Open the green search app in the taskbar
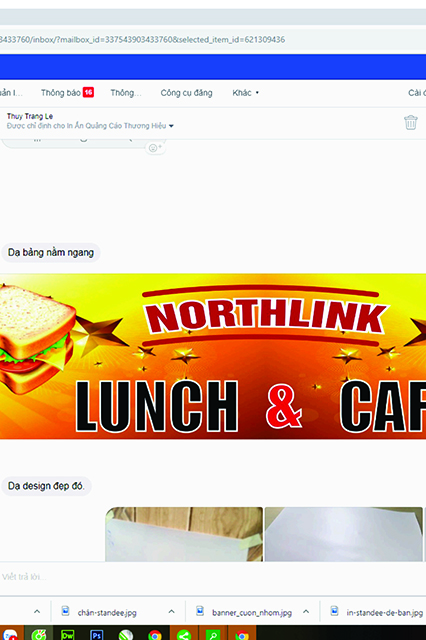The height and width of the screenshot is (640, 426). 213,635
